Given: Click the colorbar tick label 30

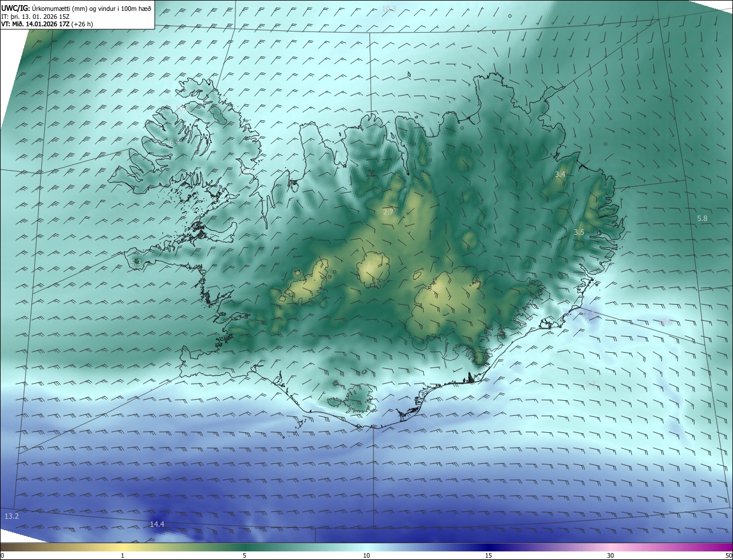Looking at the screenshot, I should [610, 555].
